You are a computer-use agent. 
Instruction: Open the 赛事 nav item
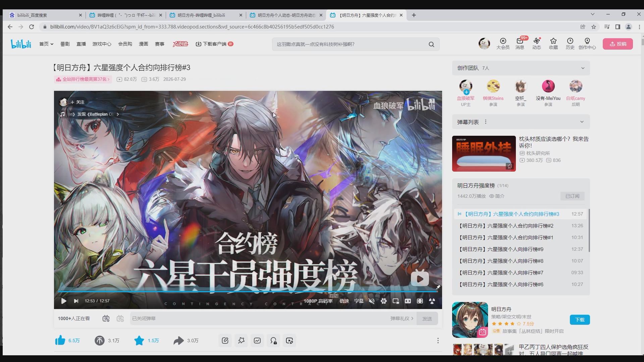pyautogui.click(x=159, y=44)
